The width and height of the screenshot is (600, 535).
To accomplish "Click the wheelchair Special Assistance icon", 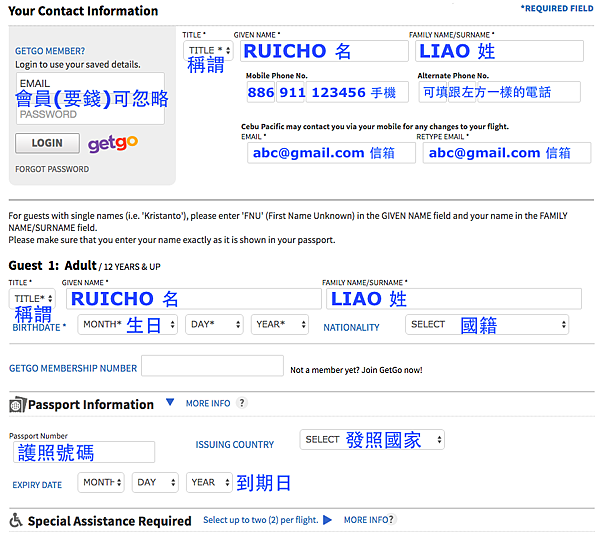I will click(x=16, y=520).
